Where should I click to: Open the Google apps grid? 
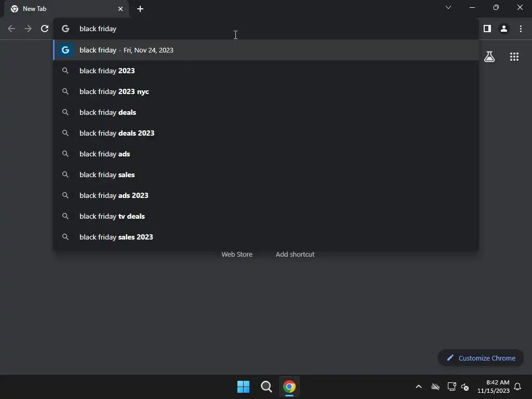pyautogui.click(x=514, y=57)
